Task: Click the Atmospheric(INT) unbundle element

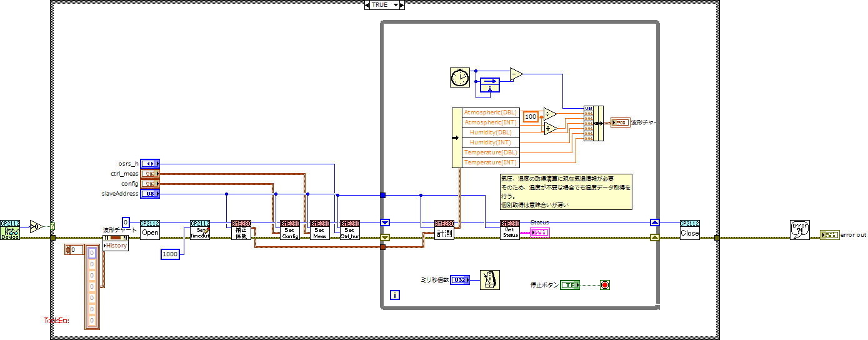Action: coord(491,122)
